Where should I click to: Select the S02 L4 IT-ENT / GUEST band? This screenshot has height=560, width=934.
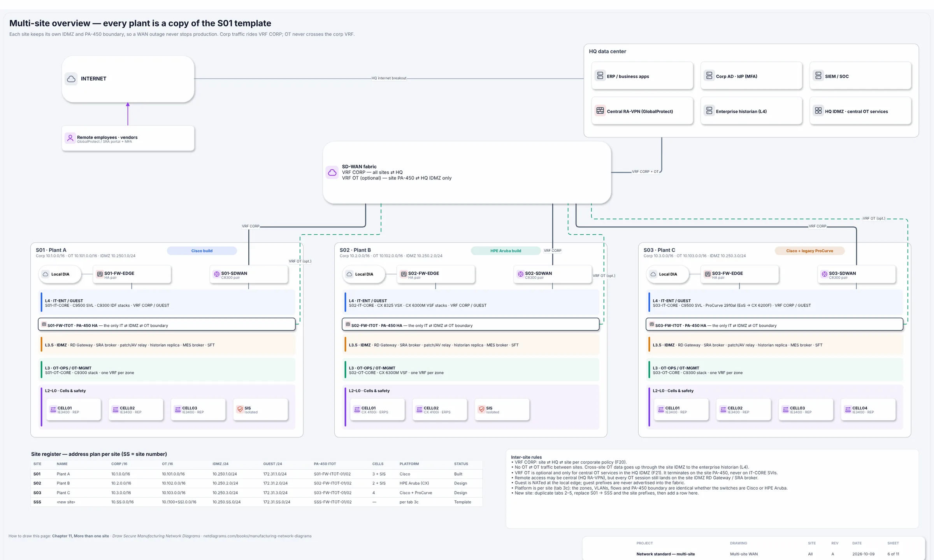click(472, 303)
